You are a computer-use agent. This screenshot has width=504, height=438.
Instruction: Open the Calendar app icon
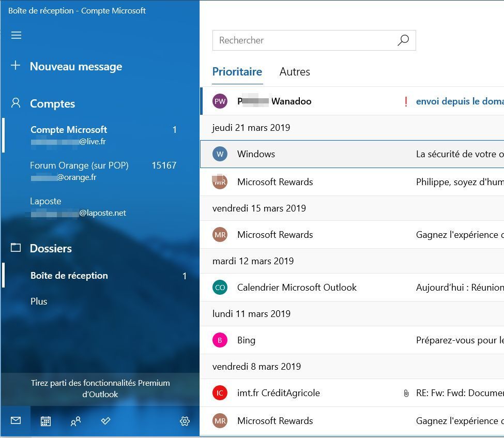click(45, 421)
